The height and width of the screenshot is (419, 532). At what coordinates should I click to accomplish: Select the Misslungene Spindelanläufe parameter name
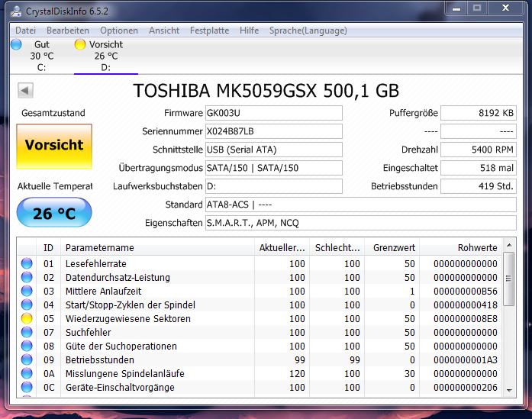pos(125,373)
